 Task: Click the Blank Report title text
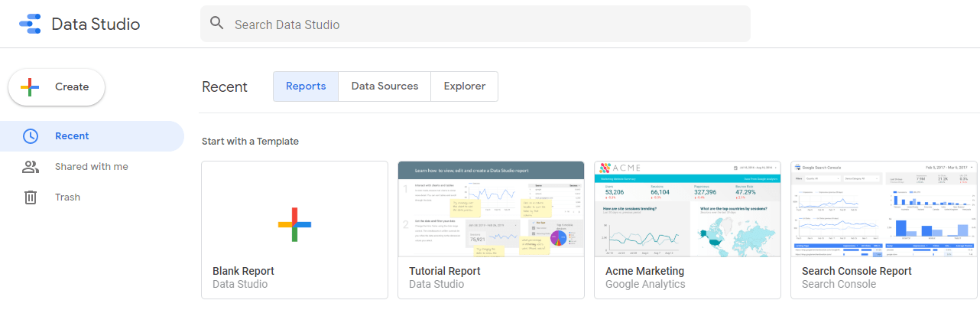coord(243,271)
